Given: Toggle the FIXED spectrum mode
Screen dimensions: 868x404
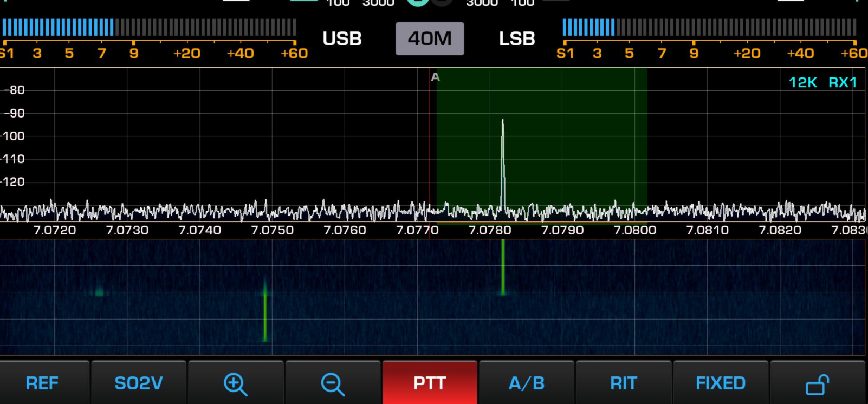Looking at the screenshot, I should (x=720, y=383).
